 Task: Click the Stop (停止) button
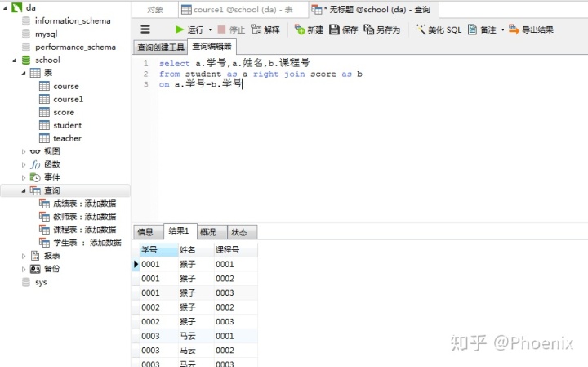(231, 29)
